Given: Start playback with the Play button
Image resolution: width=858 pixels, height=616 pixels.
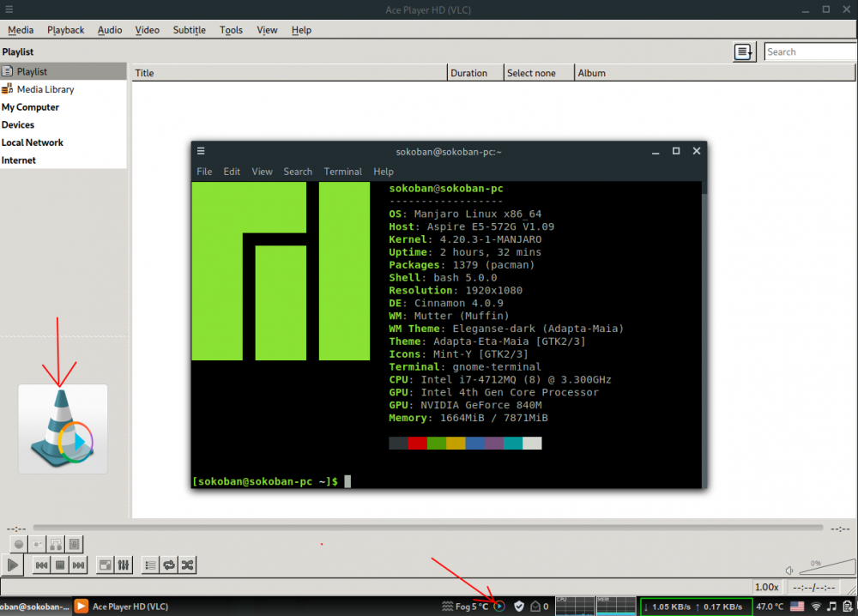Looking at the screenshot, I should [x=13, y=565].
